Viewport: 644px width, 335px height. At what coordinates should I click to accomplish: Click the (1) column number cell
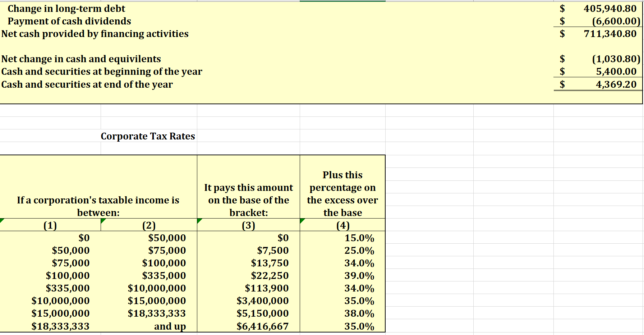point(50,225)
